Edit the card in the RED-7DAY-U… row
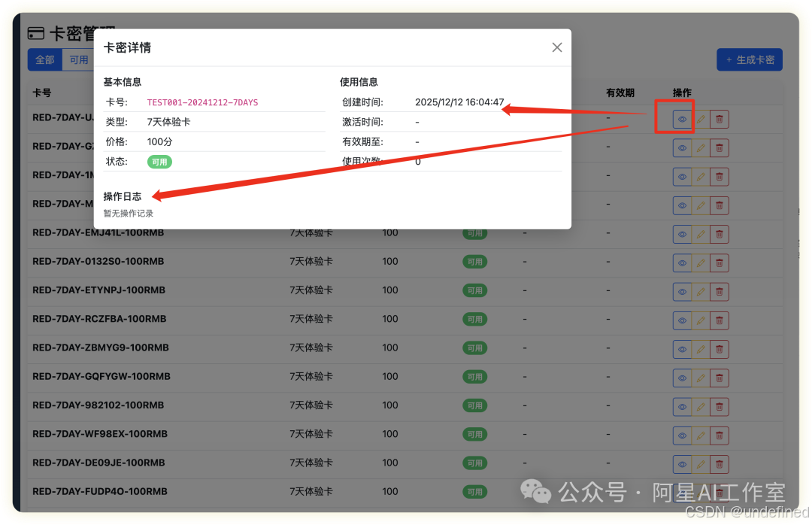Image resolution: width=812 pixels, height=525 pixels. pos(701,119)
